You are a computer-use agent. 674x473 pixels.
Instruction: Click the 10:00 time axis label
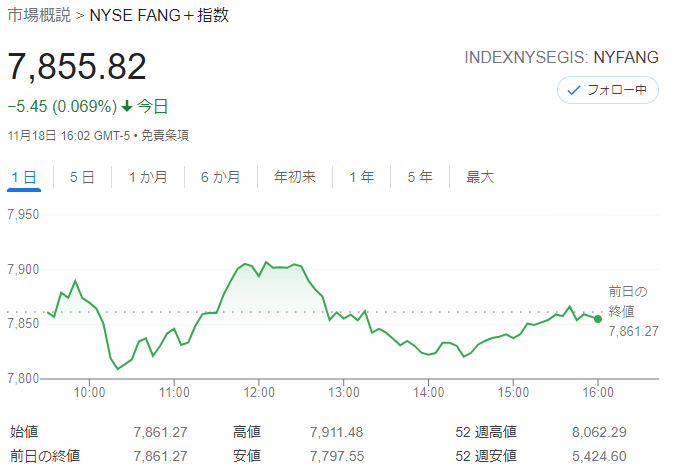click(x=89, y=393)
